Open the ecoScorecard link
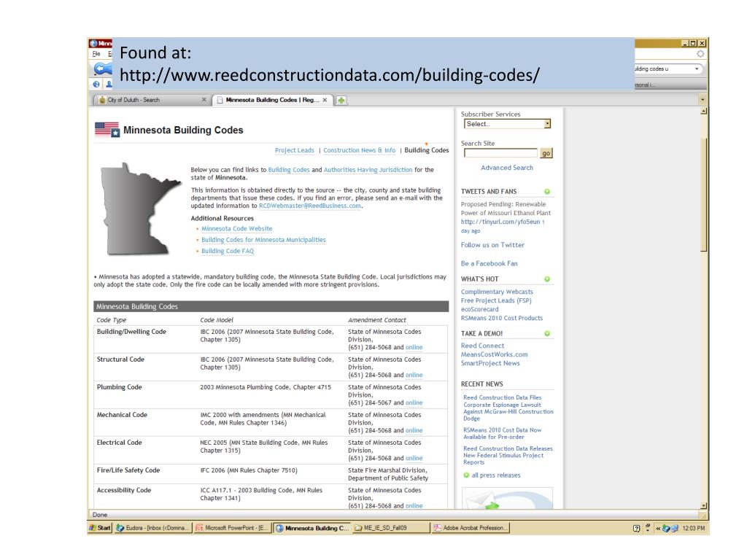The image size is (747, 560). [x=480, y=309]
